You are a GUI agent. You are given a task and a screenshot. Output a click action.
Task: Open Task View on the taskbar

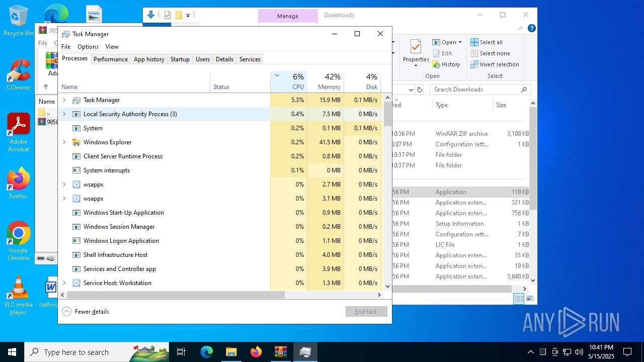click(181, 352)
